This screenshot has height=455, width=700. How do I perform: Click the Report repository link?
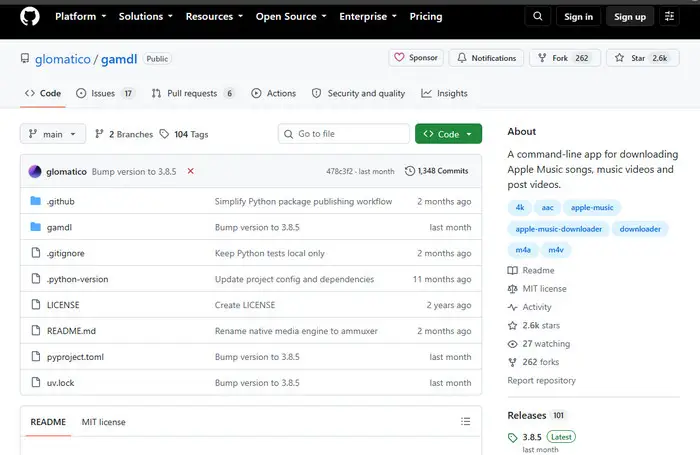[x=542, y=380]
